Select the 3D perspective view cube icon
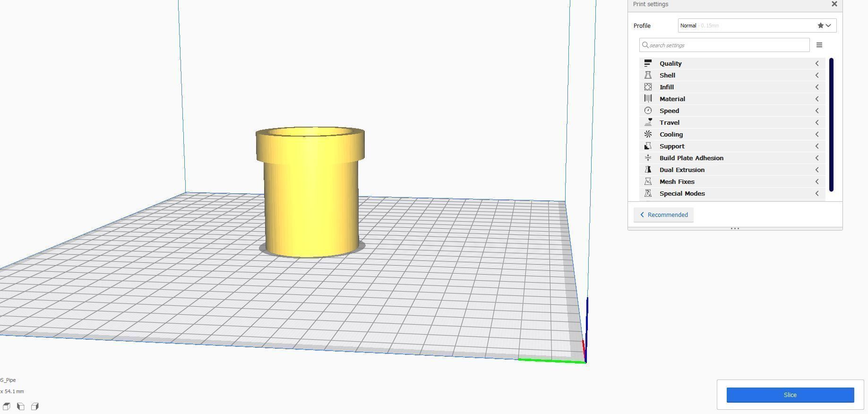The height and width of the screenshot is (414, 868). (7, 406)
